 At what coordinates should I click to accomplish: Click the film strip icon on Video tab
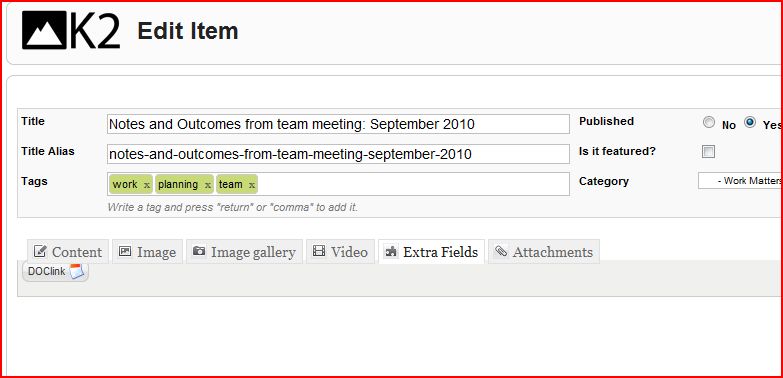click(319, 251)
